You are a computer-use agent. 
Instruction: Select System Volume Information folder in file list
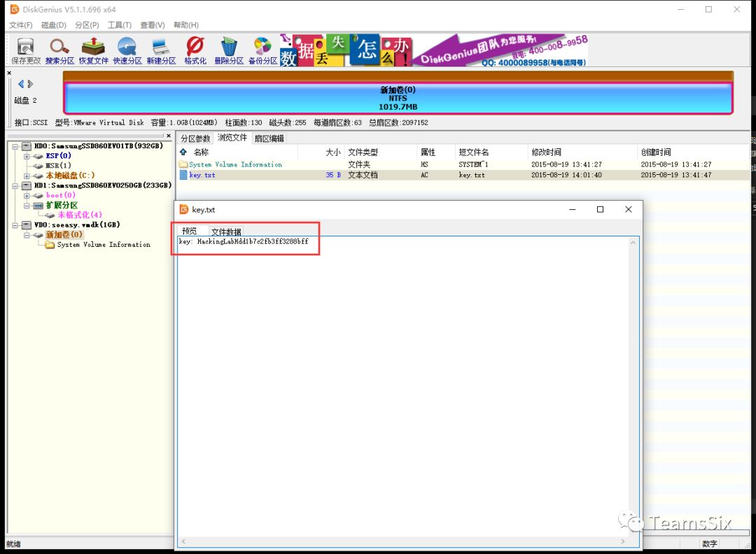click(x=236, y=165)
